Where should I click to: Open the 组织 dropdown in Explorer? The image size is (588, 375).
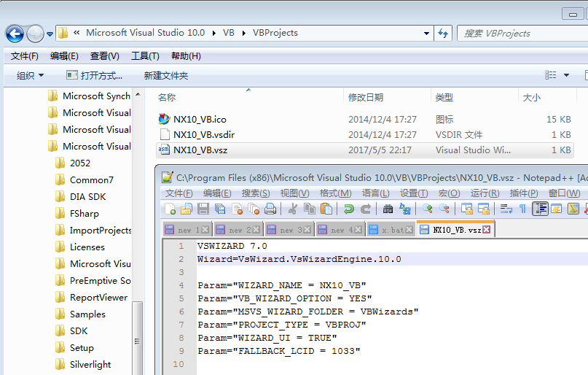31,75
